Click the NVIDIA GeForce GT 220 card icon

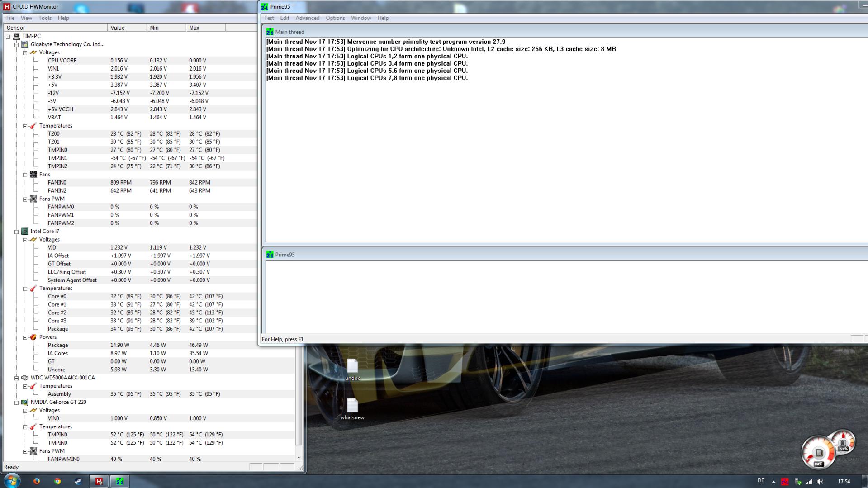point(25,402)
